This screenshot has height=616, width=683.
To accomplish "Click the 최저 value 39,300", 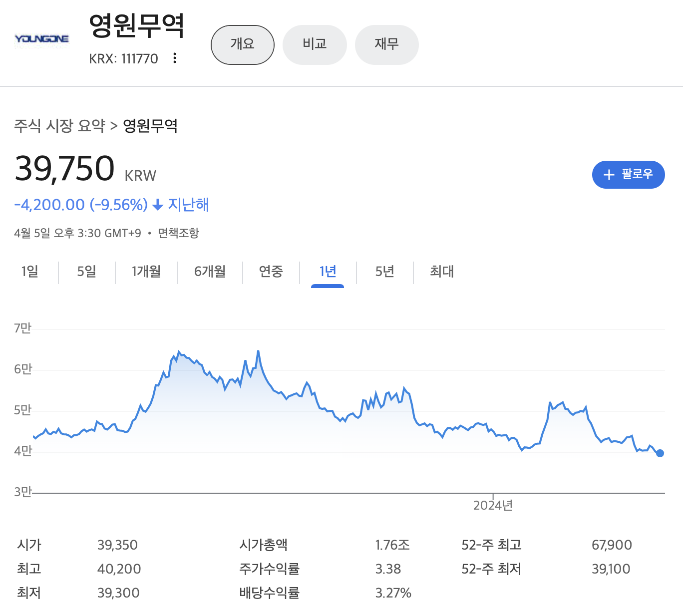I will 118,593.
